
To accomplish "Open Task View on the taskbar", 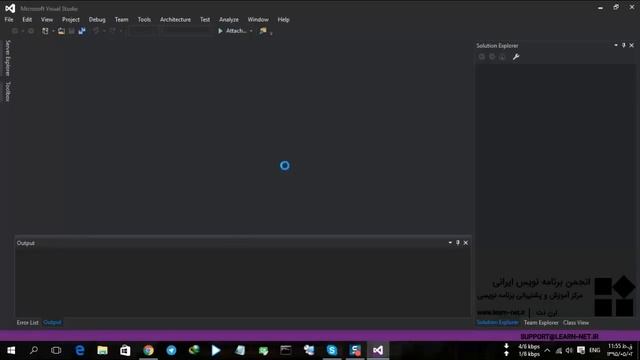I will pos(56,350).
